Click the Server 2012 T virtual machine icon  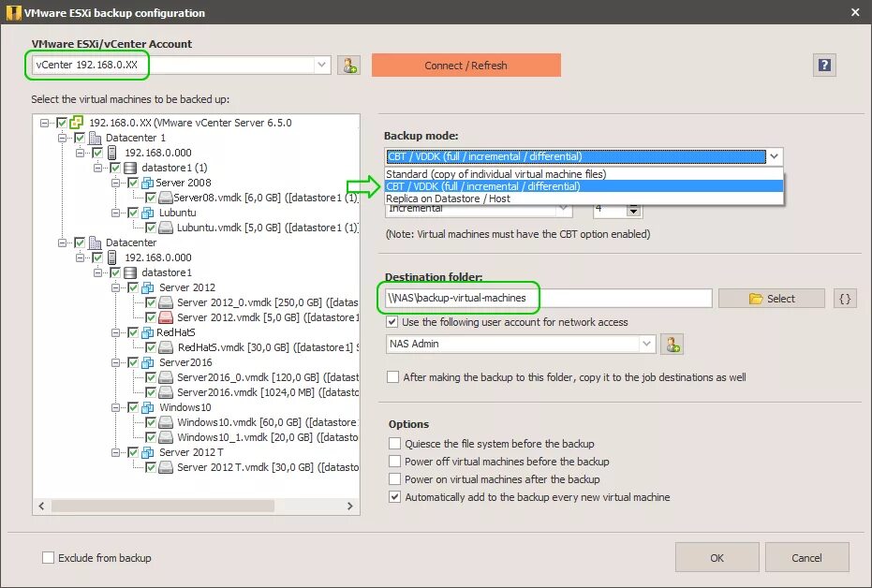(147, 452)
